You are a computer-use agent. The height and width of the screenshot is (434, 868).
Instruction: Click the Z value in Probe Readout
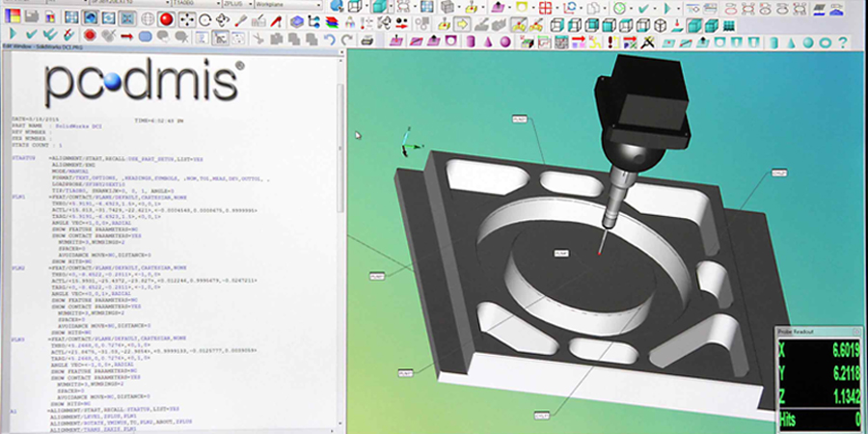click(x=845, y=397)
